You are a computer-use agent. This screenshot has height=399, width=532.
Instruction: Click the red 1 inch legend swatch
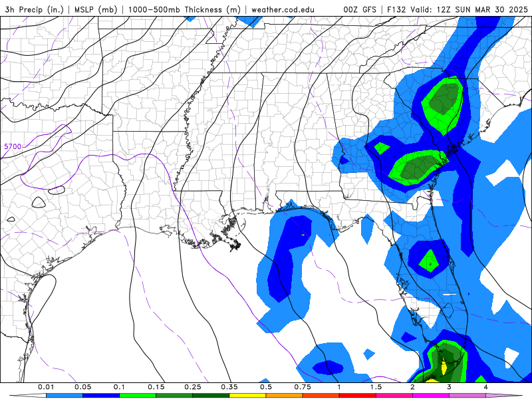pos(358,396)
